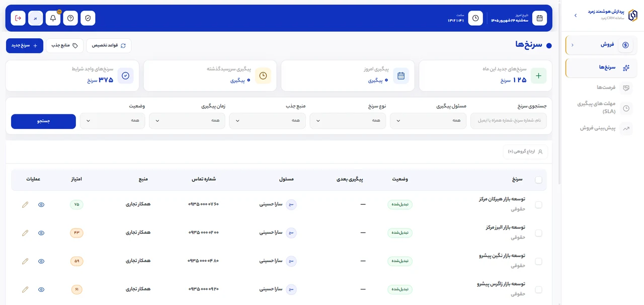Click the clock icon beside ساعت

475,18
